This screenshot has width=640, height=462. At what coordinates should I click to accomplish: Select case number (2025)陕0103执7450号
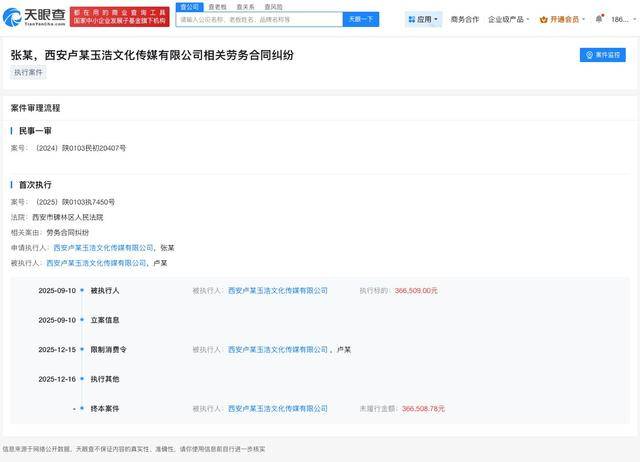(x=75, y=202)
